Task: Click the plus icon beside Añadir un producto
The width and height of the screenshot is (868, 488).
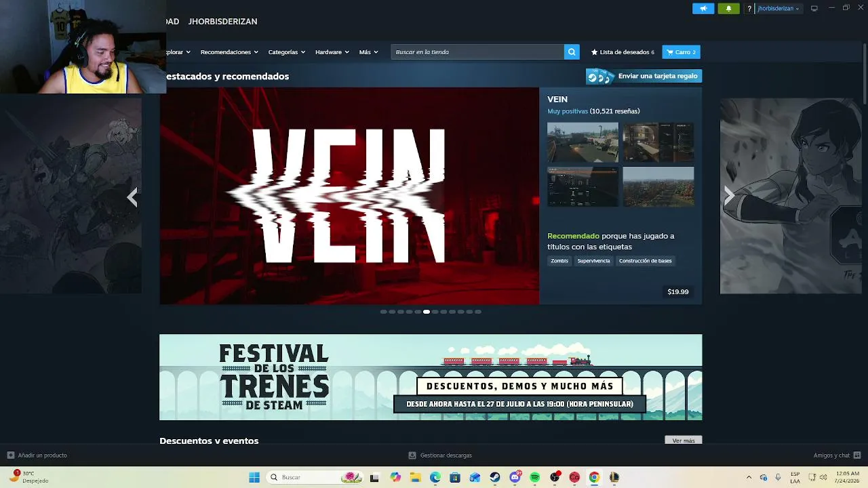Action: tap(10, 455)
